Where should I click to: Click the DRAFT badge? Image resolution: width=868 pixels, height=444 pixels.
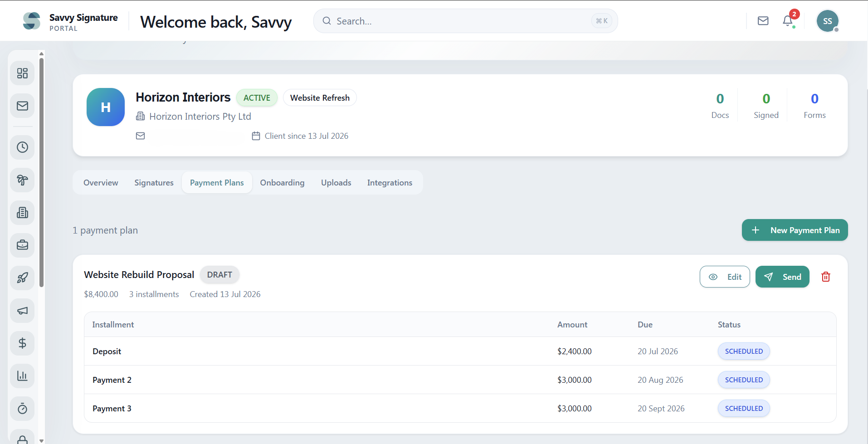[219, 275]
